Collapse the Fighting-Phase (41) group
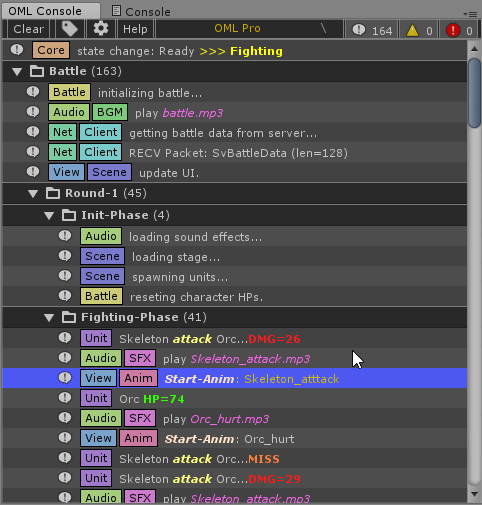Viewport: 482px width, 505px height. point(49,317)
